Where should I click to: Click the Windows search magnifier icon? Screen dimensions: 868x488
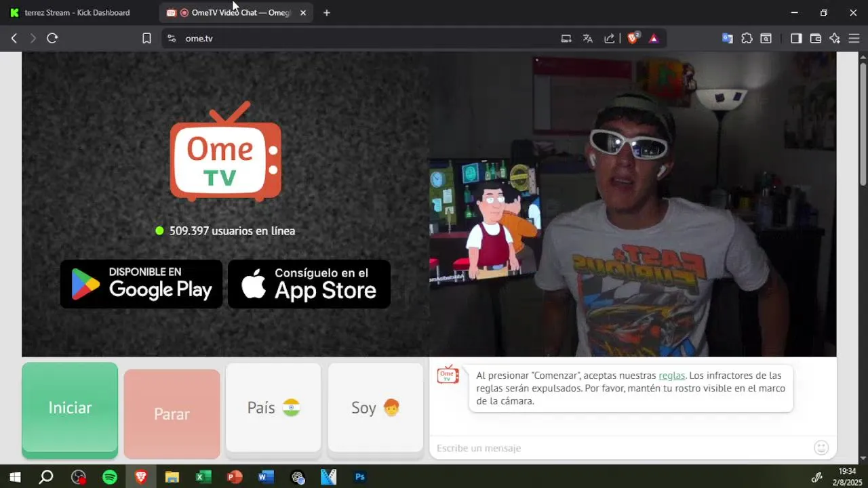[x=46, y=477]
